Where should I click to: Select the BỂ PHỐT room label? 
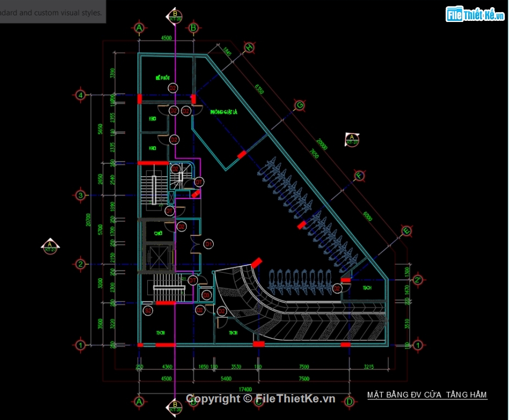[163, 78]
